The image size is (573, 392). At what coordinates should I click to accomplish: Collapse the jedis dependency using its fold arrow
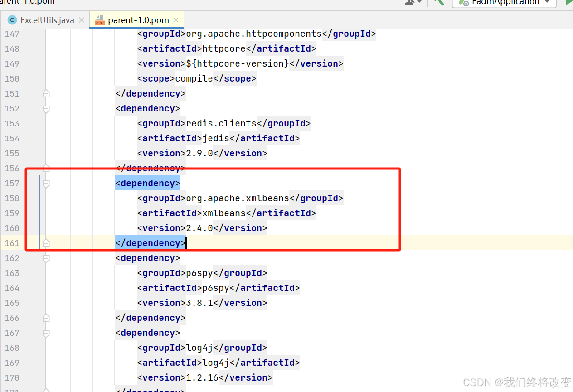point(46,109)
